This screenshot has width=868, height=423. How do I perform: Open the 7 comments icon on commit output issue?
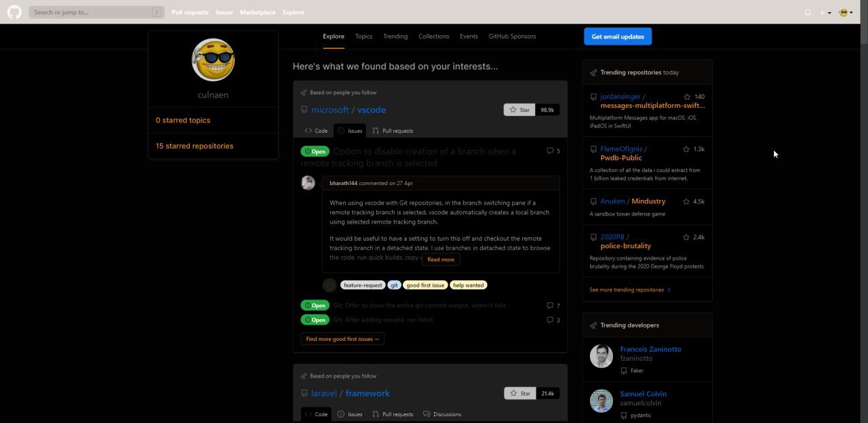coord(553,306)
